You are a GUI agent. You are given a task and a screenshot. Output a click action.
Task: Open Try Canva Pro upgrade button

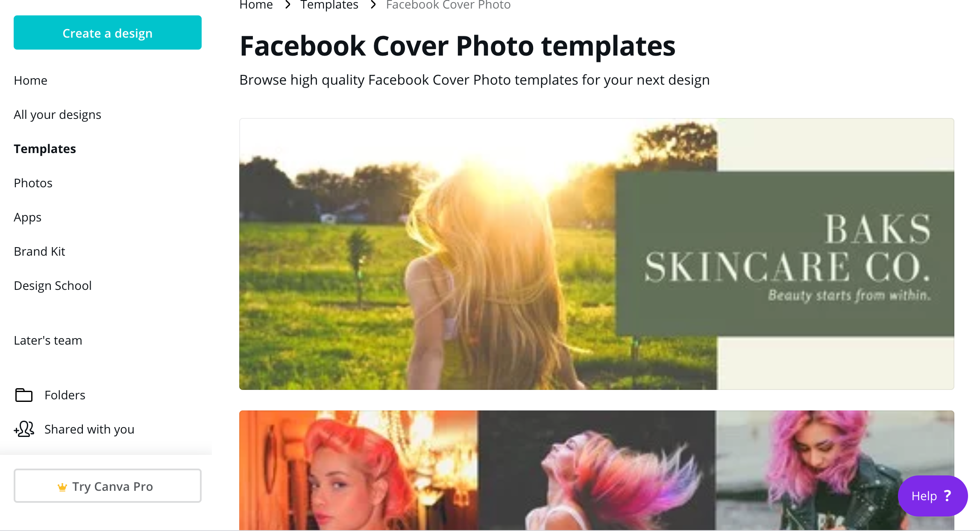pos(108,486)
